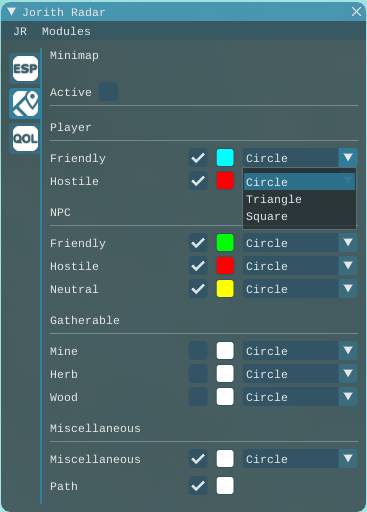Enable the Mine gatherable checkbox
367x512 pixels.
coord(198,351)
